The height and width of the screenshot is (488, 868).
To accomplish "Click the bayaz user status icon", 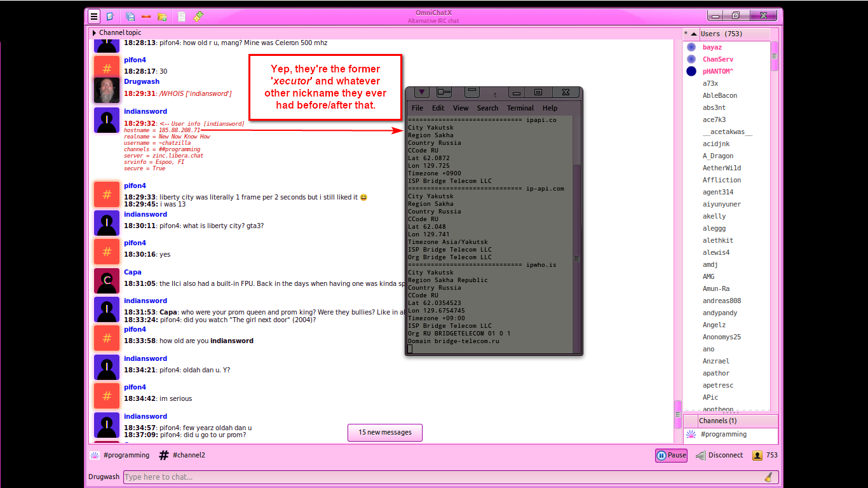I will tap(691, 47).
